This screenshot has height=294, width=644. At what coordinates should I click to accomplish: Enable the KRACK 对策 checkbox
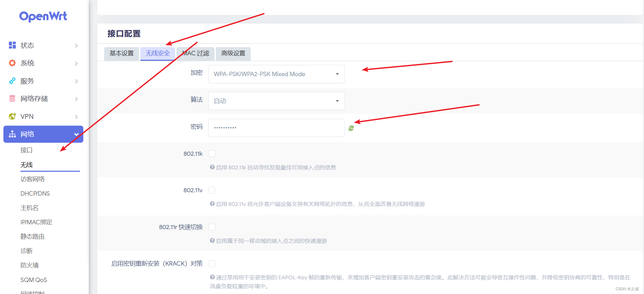tap(212, 264)
